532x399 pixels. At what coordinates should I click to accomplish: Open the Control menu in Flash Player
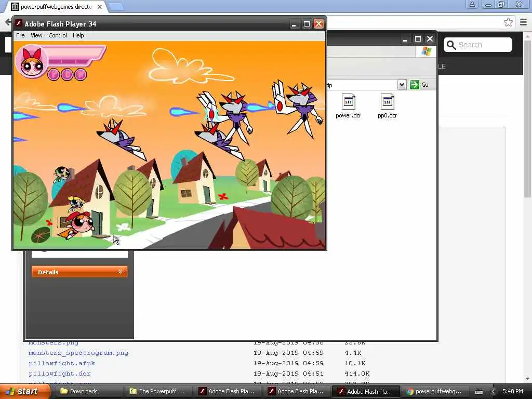pyautogui.click(x=58, y=35)
